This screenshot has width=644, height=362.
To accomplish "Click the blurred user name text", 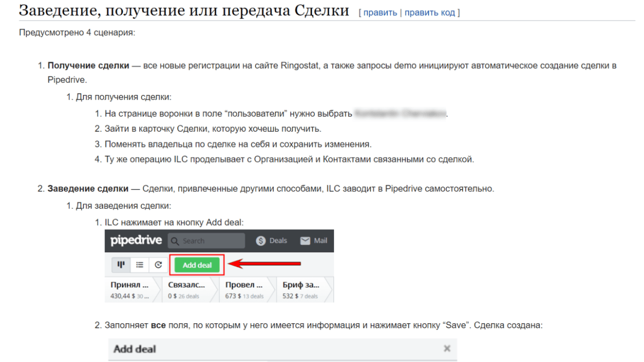I will (400, 113).
